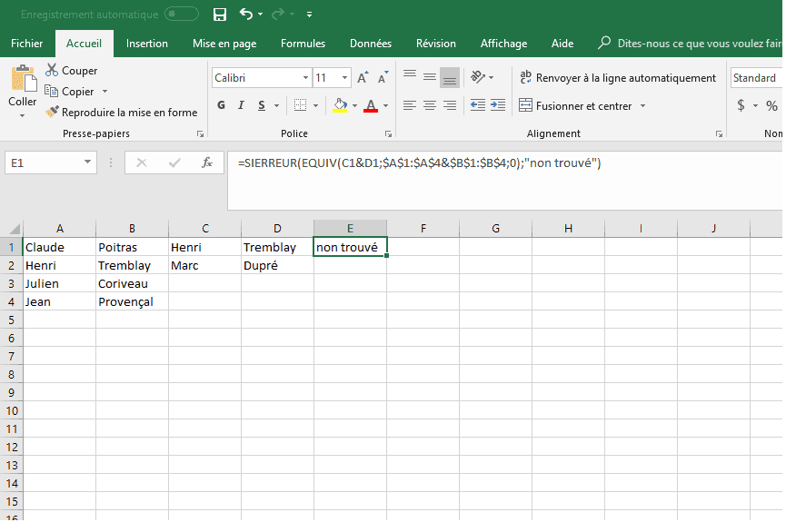The height and width of the screenshot is (532, 786).
Task: Apply the yellow fill color bucket
Action: tap(340, 106)
